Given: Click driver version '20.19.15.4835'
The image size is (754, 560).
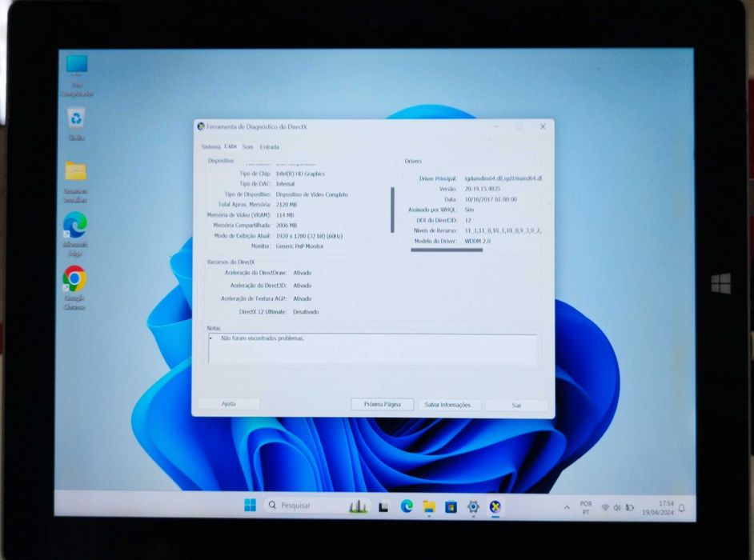Looking at the screenshot, I should pyautogui.click(x=483, y=189).
